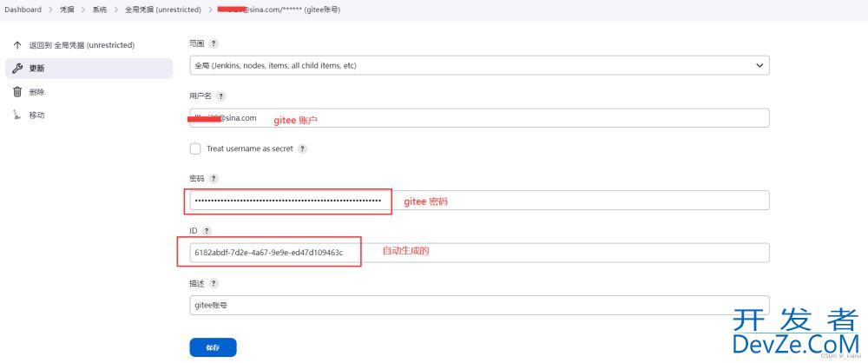This screenshot has height=363, width=868.
Task: Go back via 返回到 全局凭据 (unrestricted) text
Action: point(82,45)
